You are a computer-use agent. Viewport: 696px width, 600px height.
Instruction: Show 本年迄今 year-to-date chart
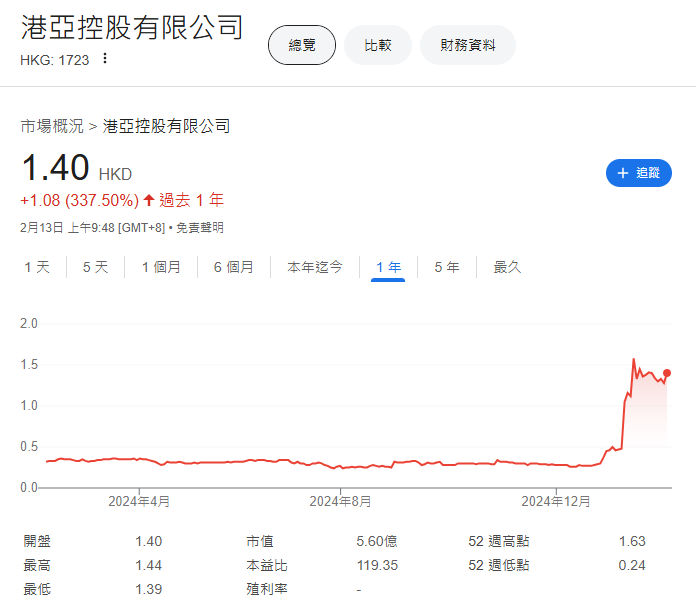[315, 267]
